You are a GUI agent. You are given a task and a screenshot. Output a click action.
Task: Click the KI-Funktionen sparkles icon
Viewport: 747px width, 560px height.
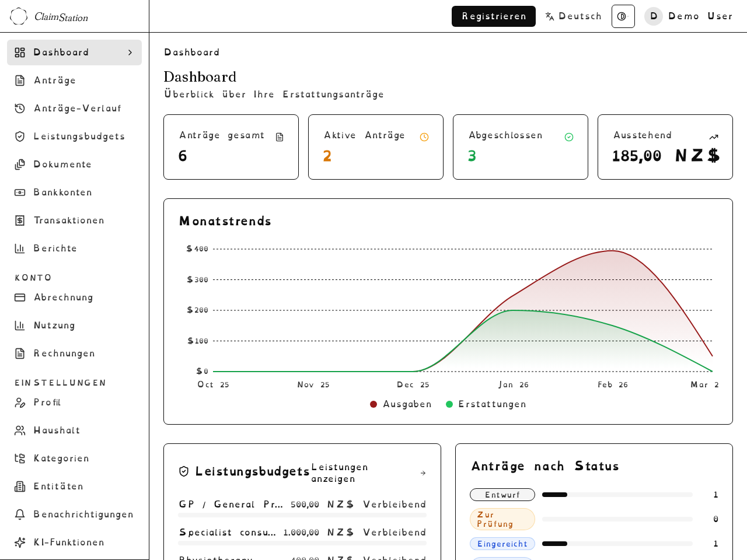[20, 542]
